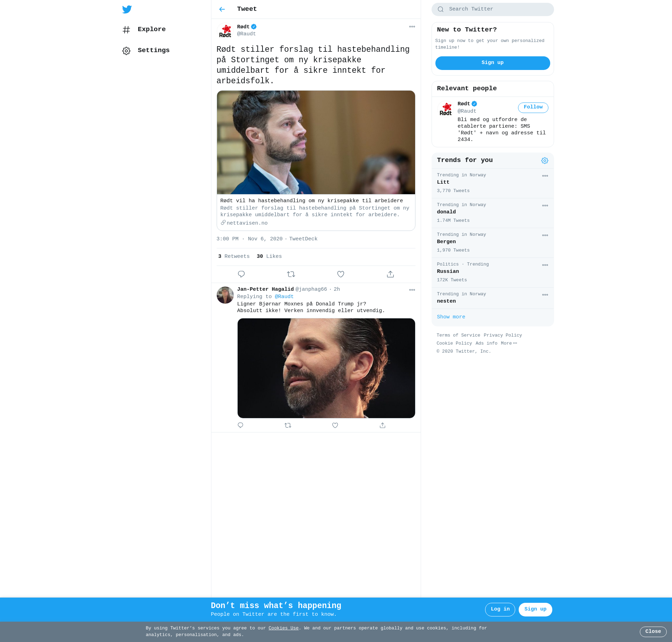This screenshot has width=672, height=642.
Task: Open the nesten trend
Action: [x=492, y=298]
